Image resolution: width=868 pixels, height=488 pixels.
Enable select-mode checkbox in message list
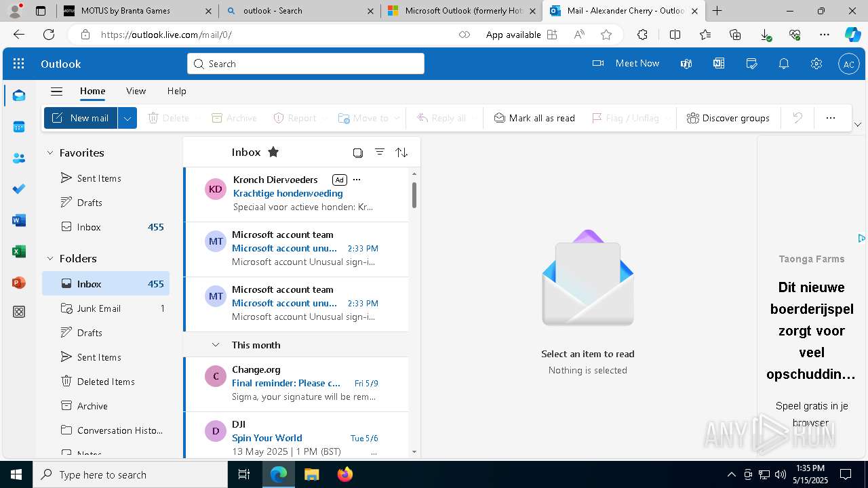tap(358, 152)
